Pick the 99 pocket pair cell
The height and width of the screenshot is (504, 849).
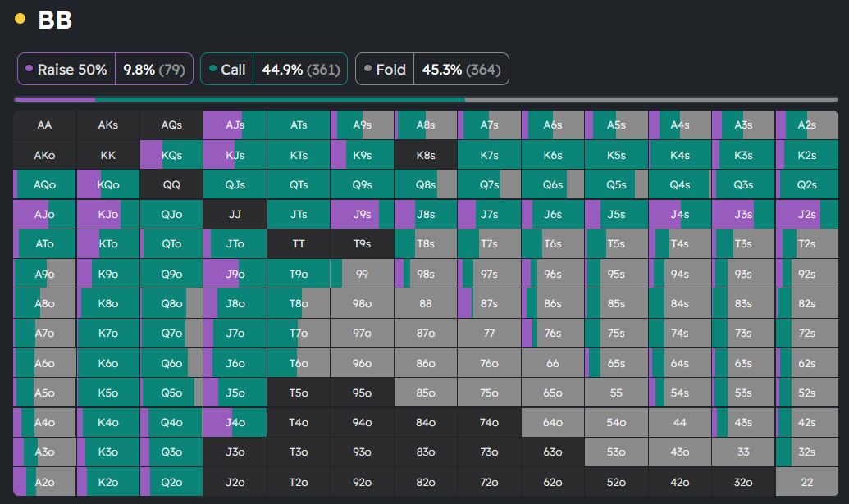coord(362,275)
